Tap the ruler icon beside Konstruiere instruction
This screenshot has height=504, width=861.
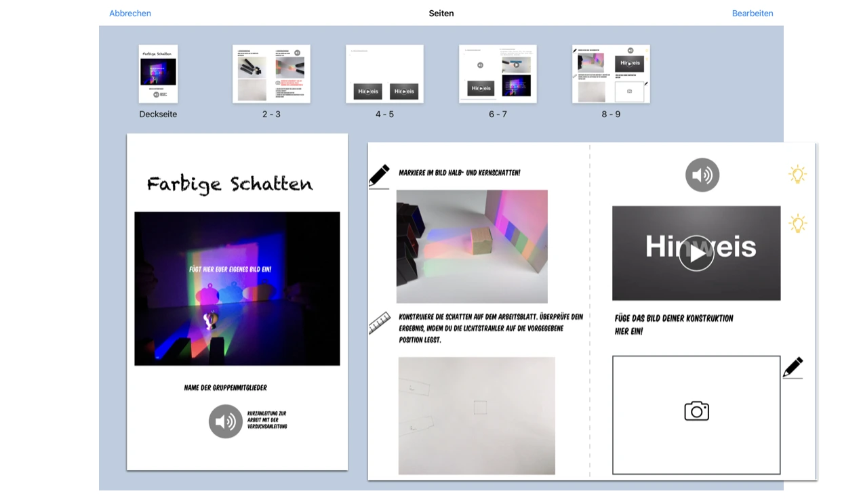tap(380, 322)
